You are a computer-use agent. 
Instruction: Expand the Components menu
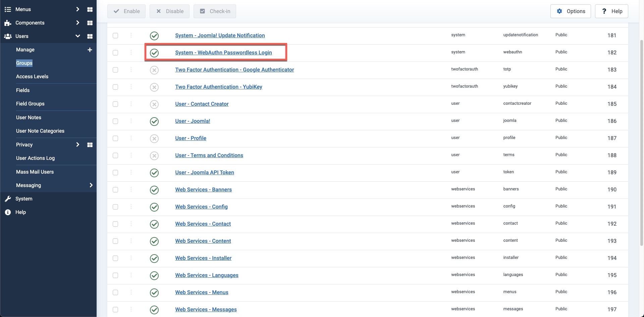[77, 23]
